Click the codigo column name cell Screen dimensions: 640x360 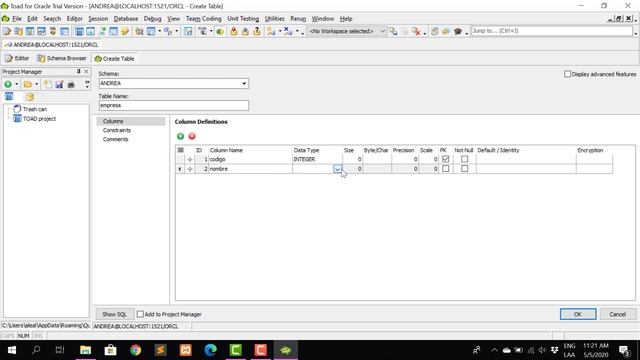250,160
